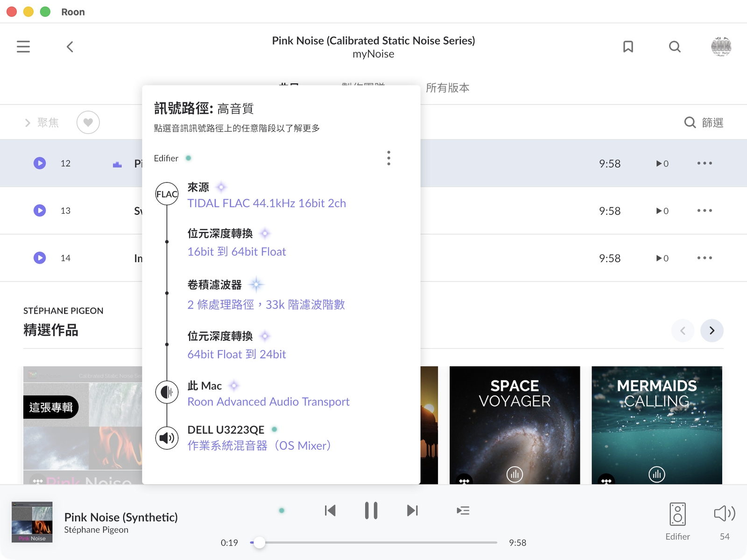
Task: Open the volume control at 54
Action: click(725, 521)
